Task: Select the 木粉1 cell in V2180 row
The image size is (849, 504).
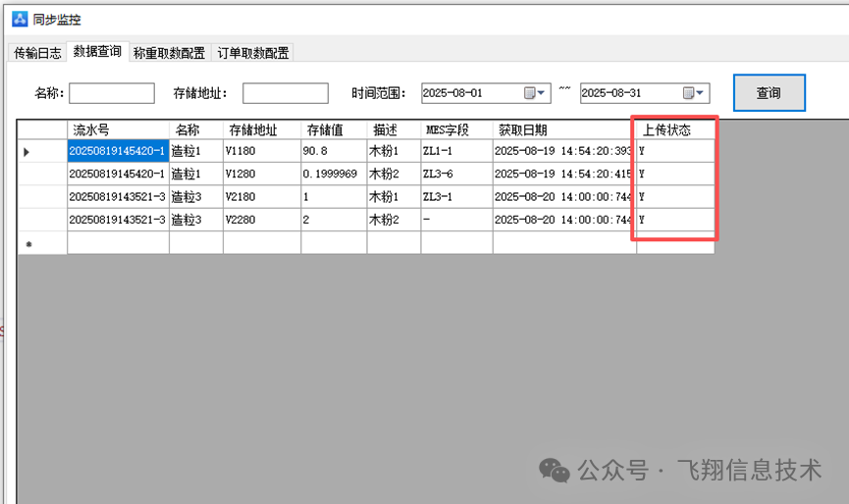Action: [x=395, y=197]
